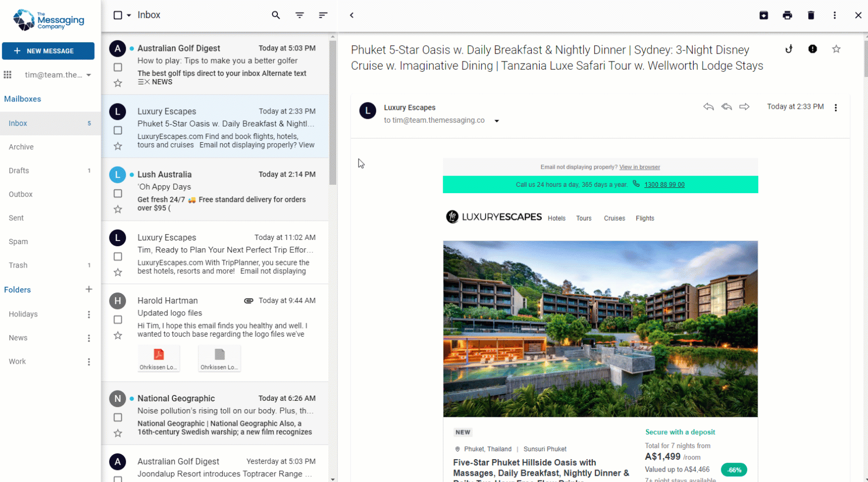Open Harold Hartman's Updated logo files email

click(215, 333)
